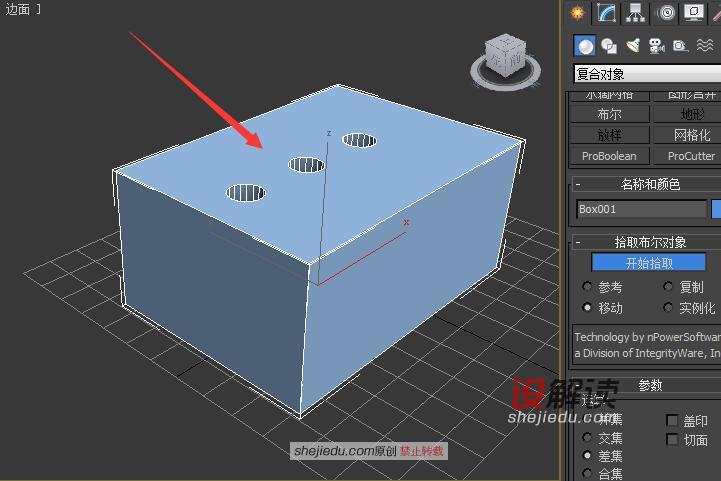Enable the 切面 checkbox
Image resolution: width=721 pixels, height=481 pixels.
[x=672, y=440]
